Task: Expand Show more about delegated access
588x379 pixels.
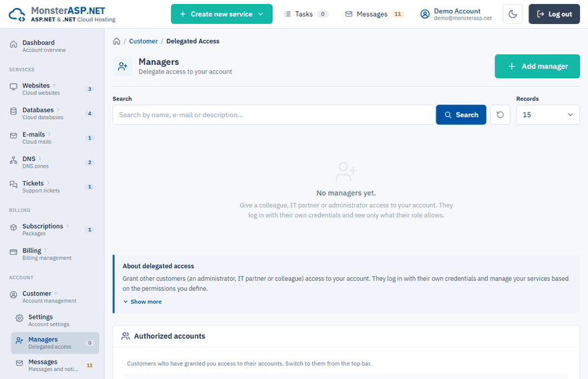Action: [142, 301]
